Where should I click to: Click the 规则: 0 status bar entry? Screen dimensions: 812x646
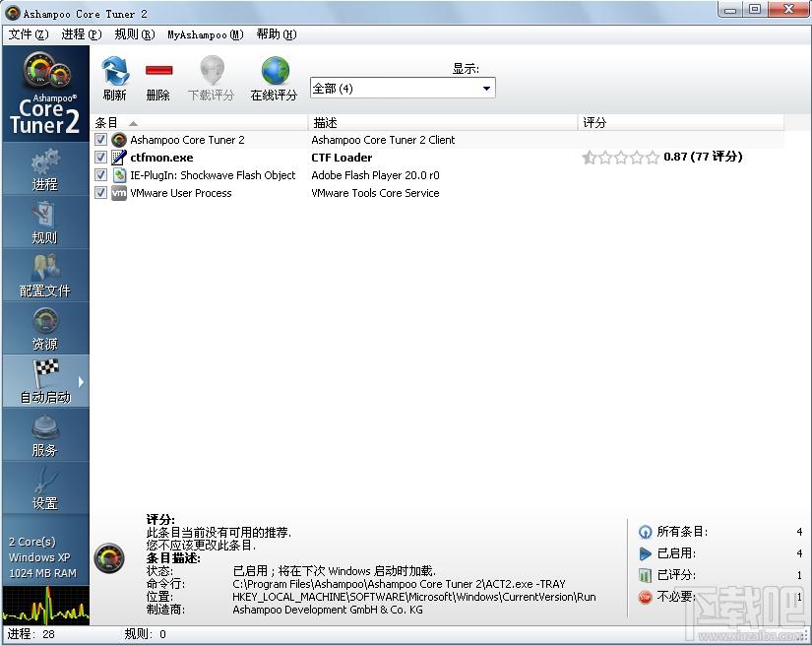[146, 634]
